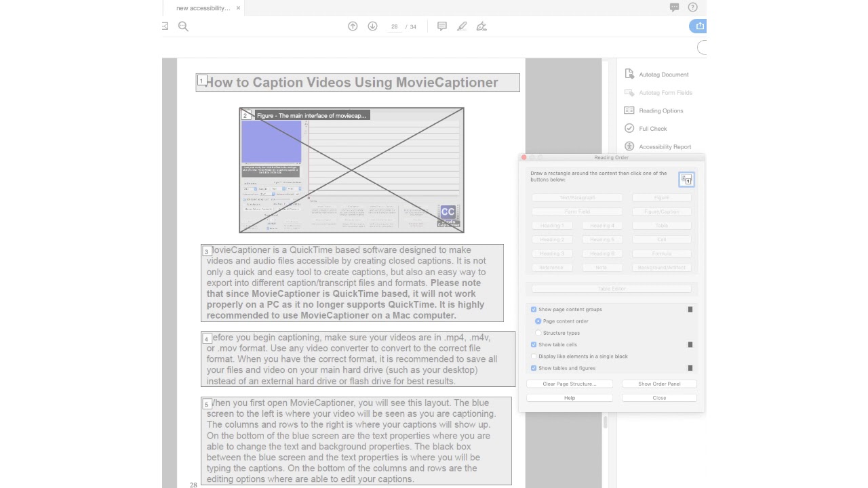The height and width of the screenshot is (488, 868).
Task: Click the total pages text '/ 34'
Action: [412, 26]
